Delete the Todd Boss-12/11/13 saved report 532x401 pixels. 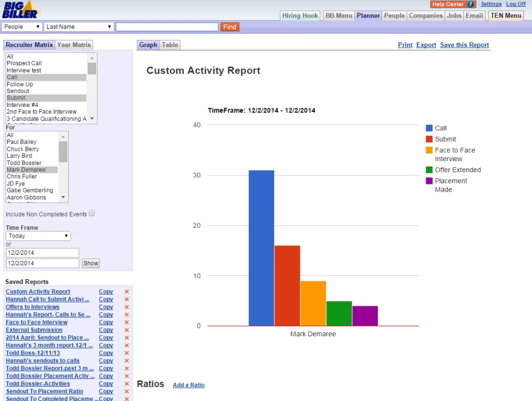(x=126, y=353)
